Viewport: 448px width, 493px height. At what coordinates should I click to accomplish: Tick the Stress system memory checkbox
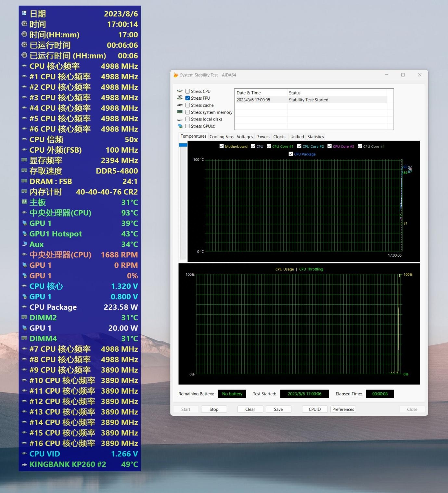[187, 112]
